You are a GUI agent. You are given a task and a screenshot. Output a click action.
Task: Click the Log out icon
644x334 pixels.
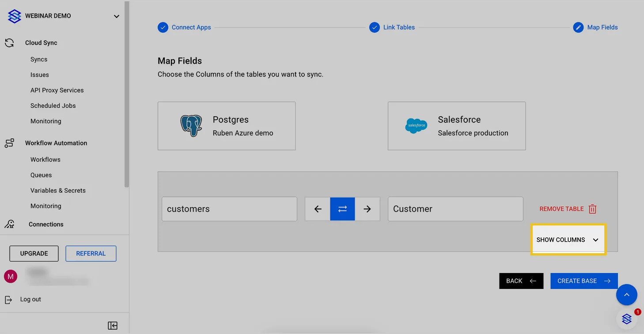(x=8, y=300)
